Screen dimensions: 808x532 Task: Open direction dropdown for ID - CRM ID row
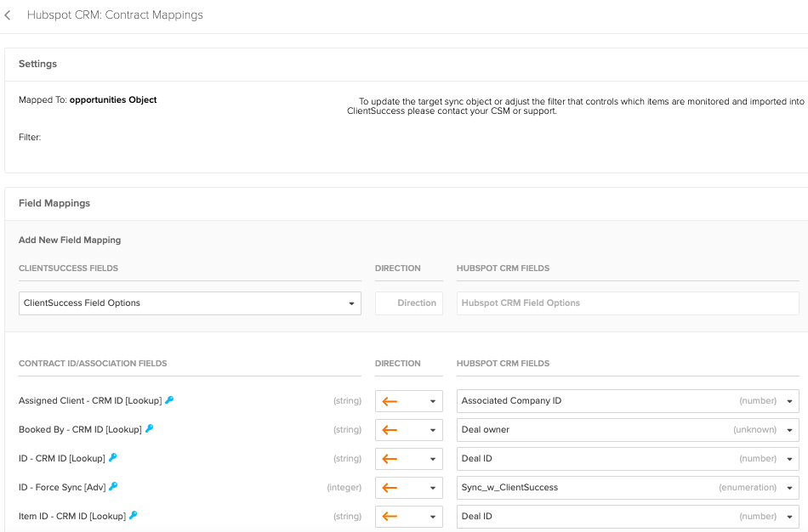click(408, 459)
